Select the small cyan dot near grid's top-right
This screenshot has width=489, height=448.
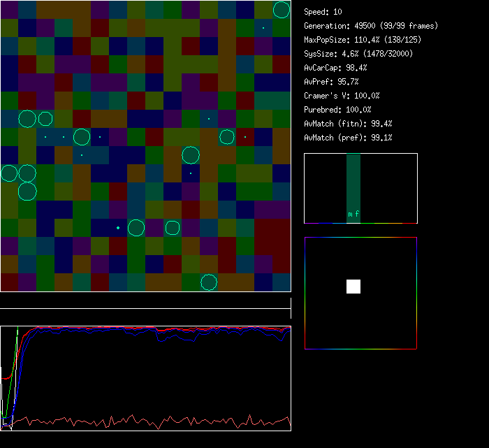click(x=263, y=28)
